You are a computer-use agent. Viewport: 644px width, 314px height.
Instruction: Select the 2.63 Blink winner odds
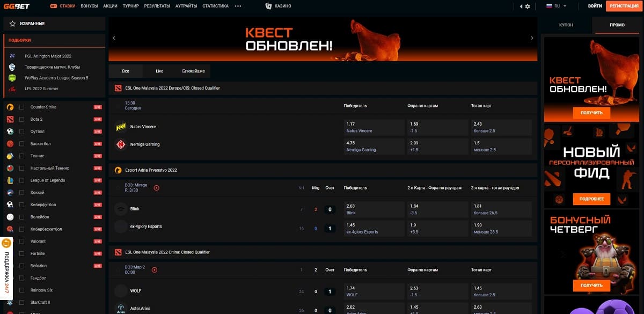374,209
